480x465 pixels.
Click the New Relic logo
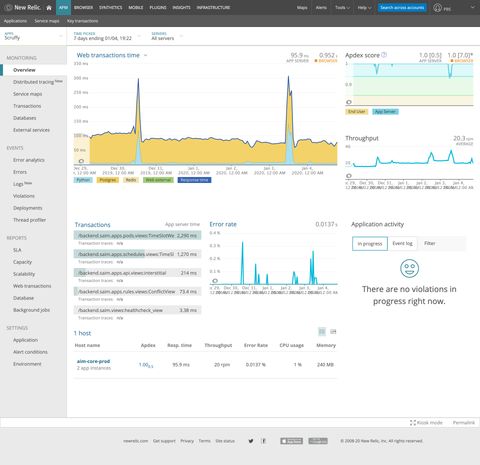click(x=23, y=7)
